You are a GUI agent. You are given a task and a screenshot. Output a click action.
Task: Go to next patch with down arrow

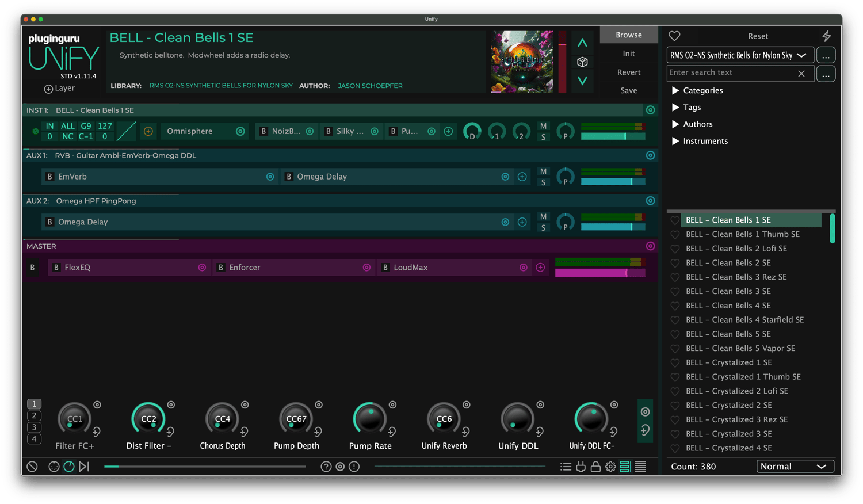point(582,81)
